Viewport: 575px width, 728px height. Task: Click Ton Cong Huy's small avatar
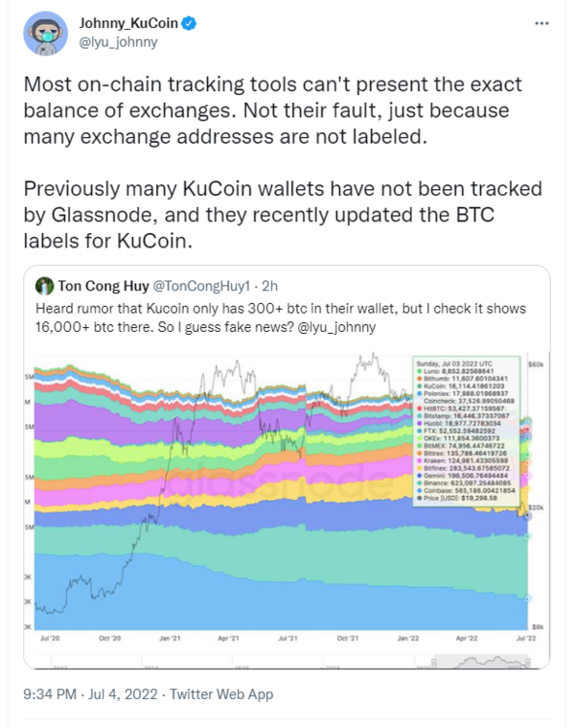click(x=44, y=285)
